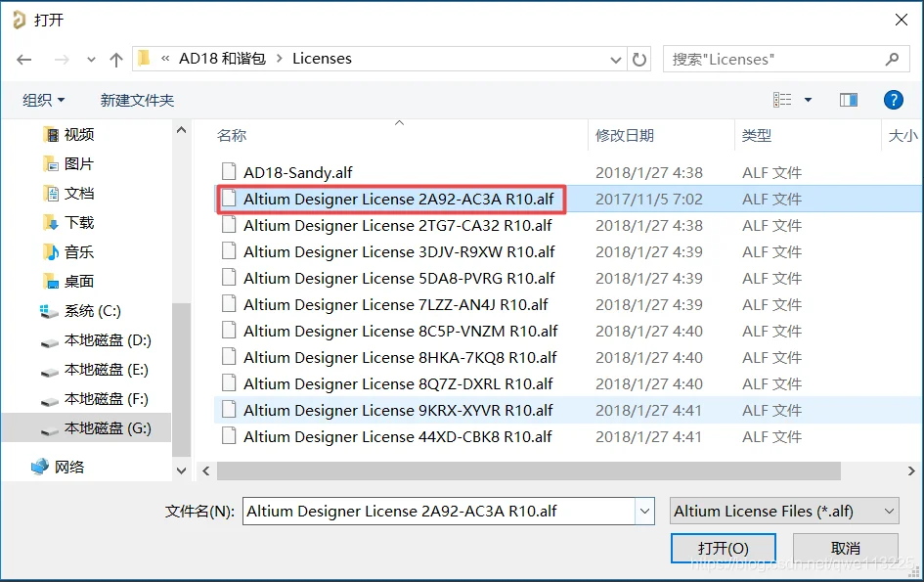The width and height of the screenshot is (924, 582).
Task: Select license file 2A92-AC3A R10.alf
Action: click(399, 199)
